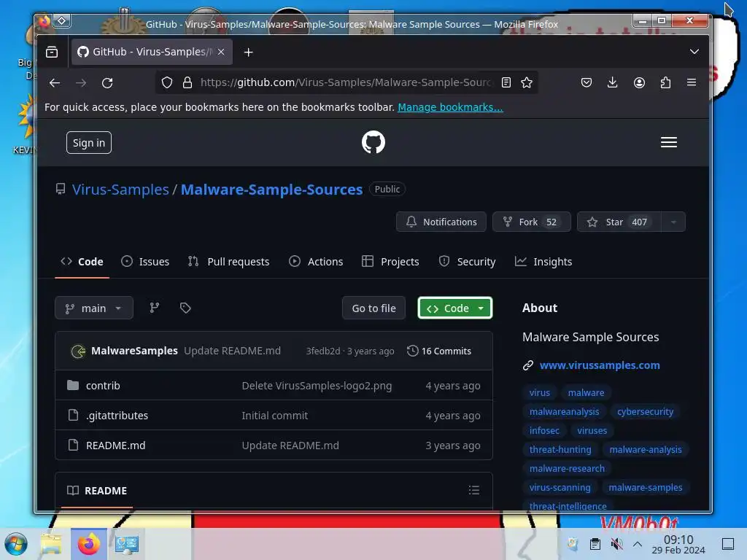Image resolution: width=747 pixels, height=560 pixels.
Task: Open commit hash 3fedb2d
Action: (323, 351)
